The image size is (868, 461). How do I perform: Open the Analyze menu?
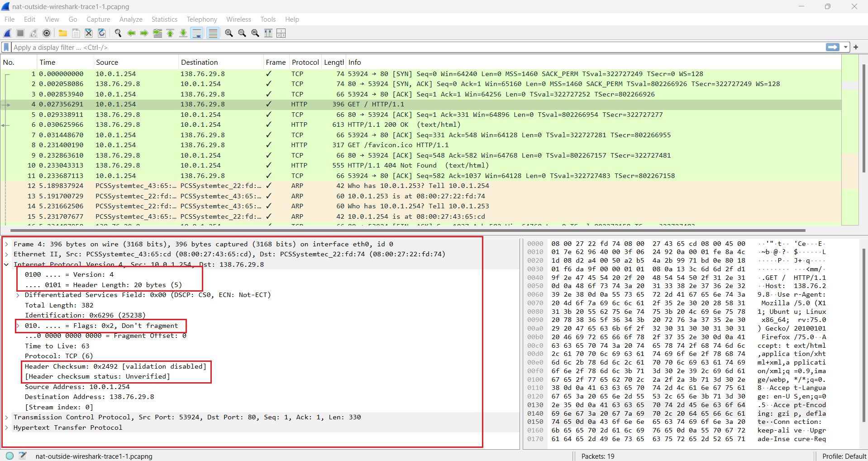click(131, 19)
